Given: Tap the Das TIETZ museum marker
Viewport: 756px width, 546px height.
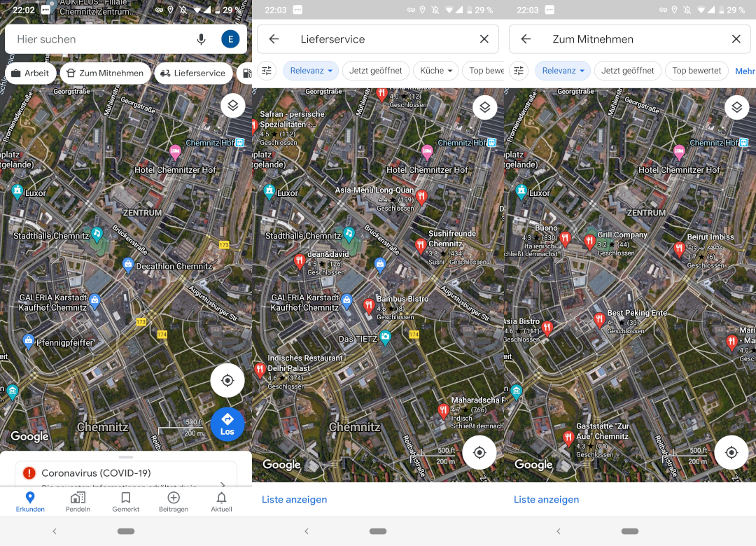Looking at the screenshot, I should click(x=385, y=337).
